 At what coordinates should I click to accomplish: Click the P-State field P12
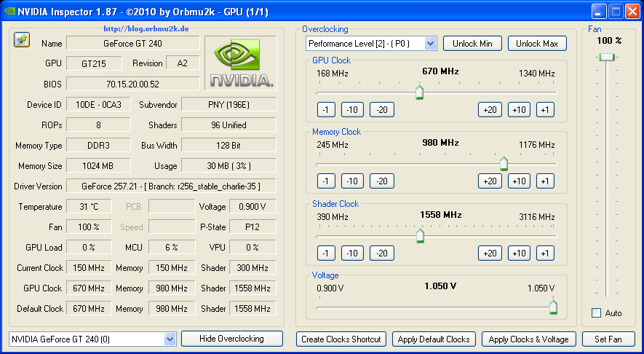253,227
